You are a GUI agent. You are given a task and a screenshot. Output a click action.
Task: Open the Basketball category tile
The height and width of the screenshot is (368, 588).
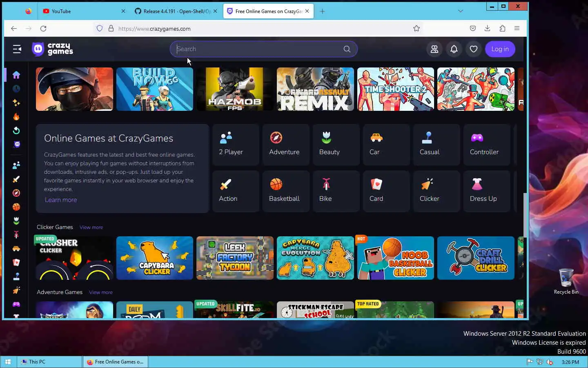[286, 191]
